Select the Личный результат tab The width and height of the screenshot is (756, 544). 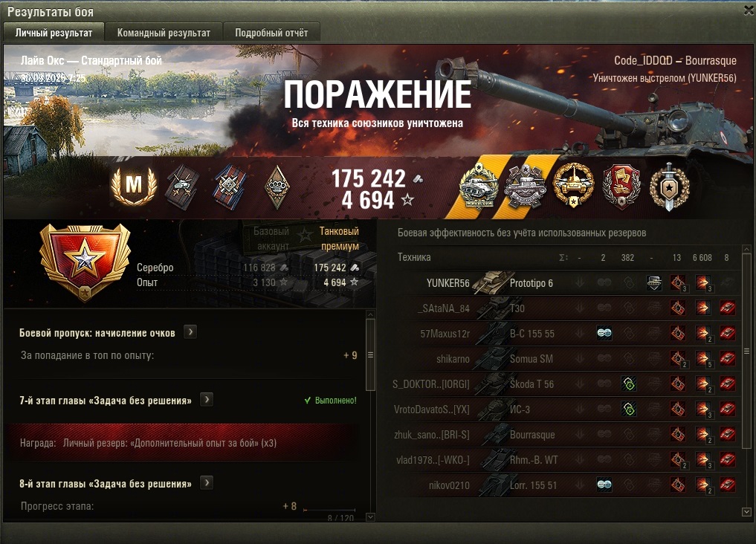coord(54,33)
